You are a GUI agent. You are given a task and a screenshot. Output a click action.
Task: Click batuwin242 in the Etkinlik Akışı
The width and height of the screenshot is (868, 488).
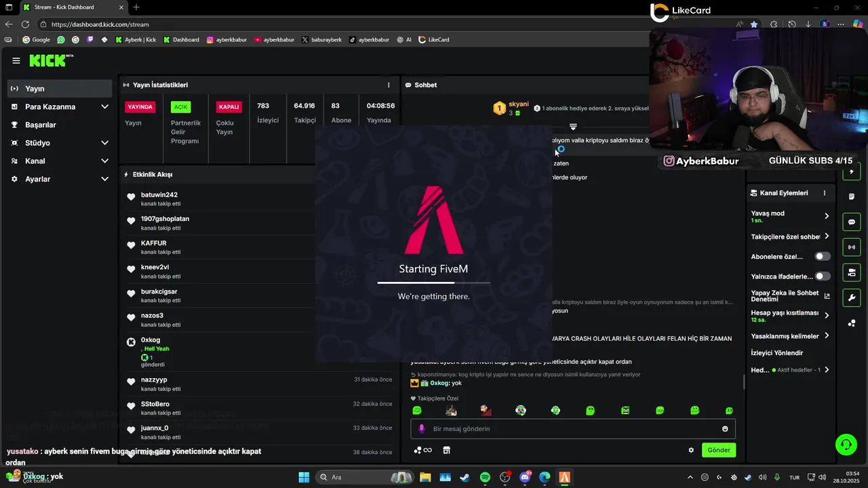159,195
